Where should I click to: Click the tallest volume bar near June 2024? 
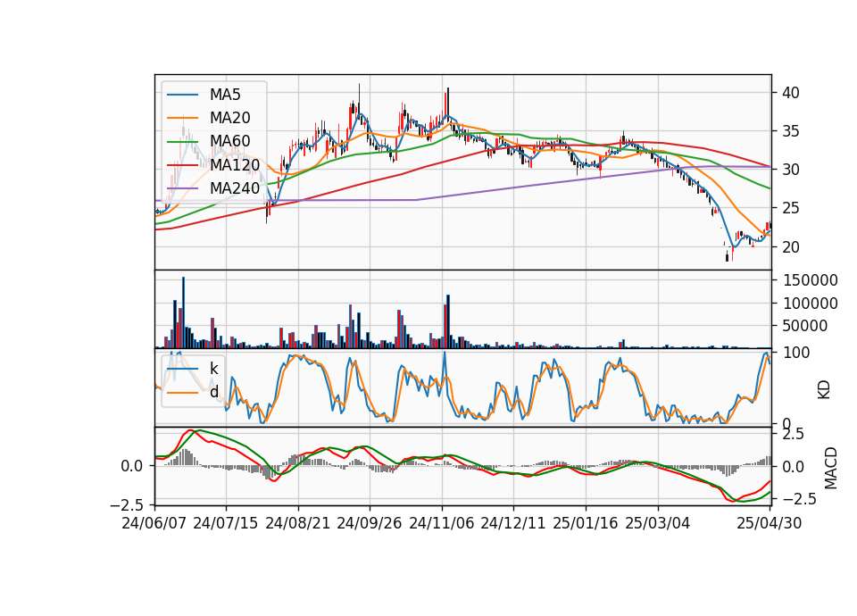click(x=183, y=312)
